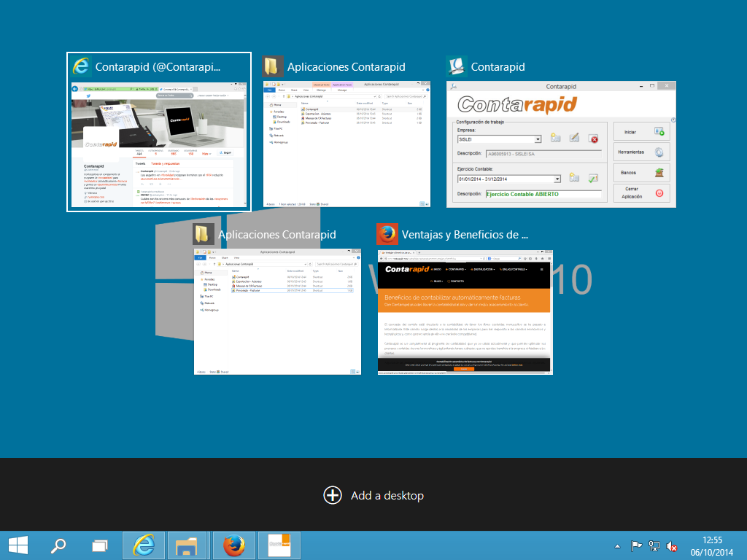This screenshot has width=747, height=560.
Task: Open the network status tray icon
Action: click(x=654, y=546)
